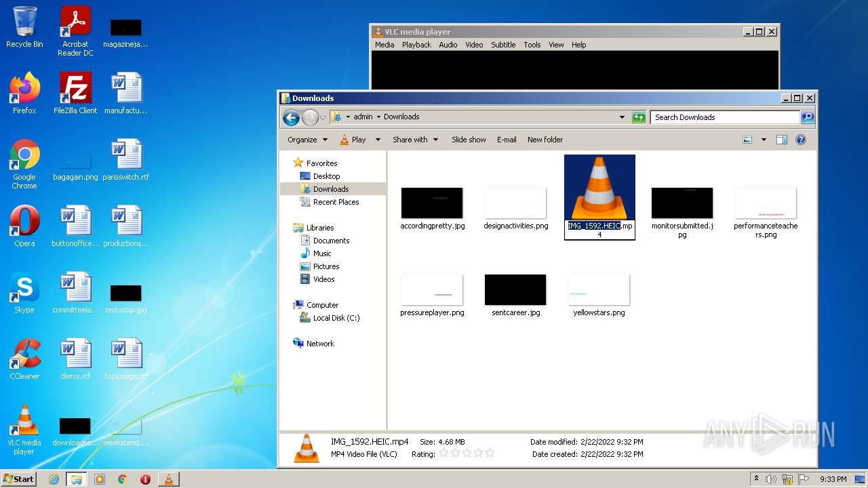The width and height of the screenshot is (868, 488).
Task: Open the Opera desktop shortcut
Action: click(24, 226)
